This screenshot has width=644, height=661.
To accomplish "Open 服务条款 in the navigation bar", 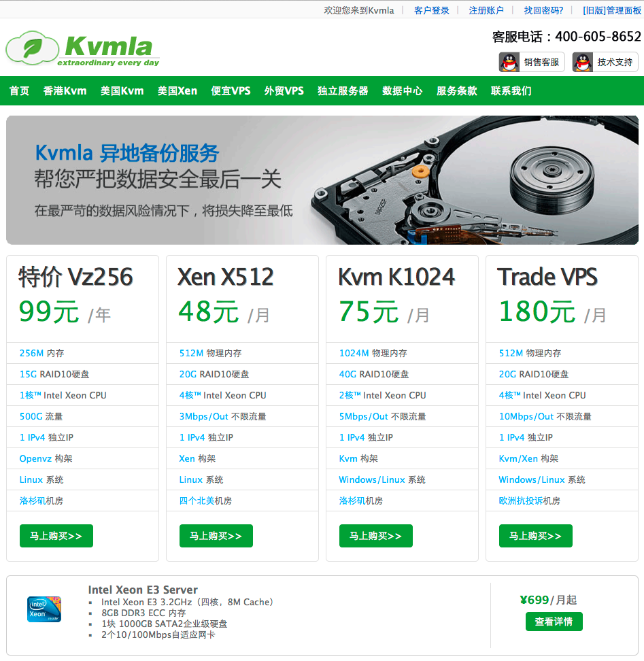I will pos(457,90).
